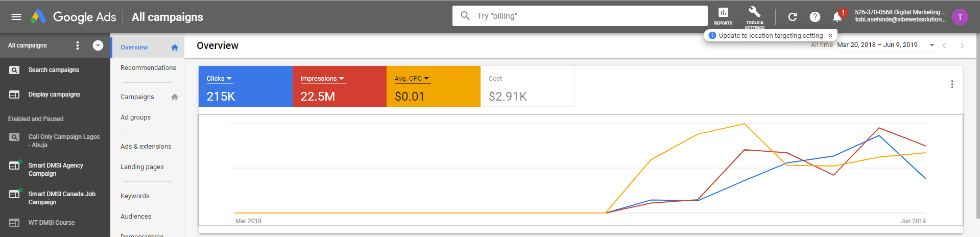Viewport: 980px width, 237px height.
Task: Select the Recommendations menu item
Action: [148, 68]
